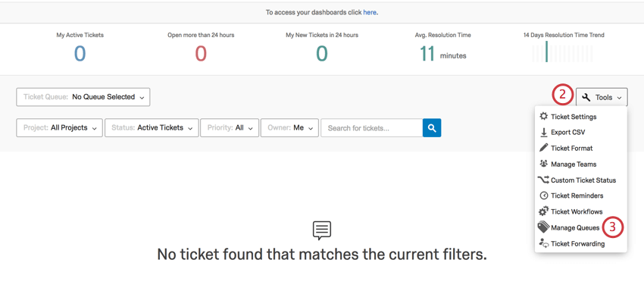The image size is (644, 288).
Task: Expand the Project All Projects filter
Action: click(60, 128)
